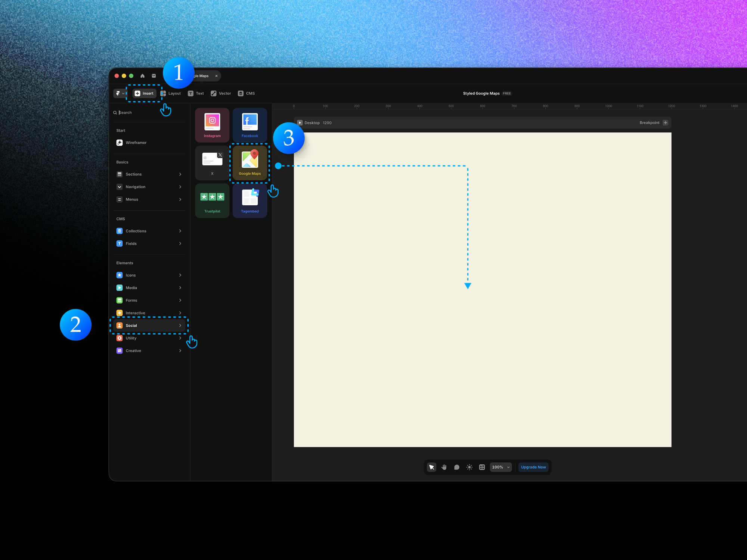The image size is (747, 560).
Task: Open the zoom level dropdown
Action: point(500,467)
